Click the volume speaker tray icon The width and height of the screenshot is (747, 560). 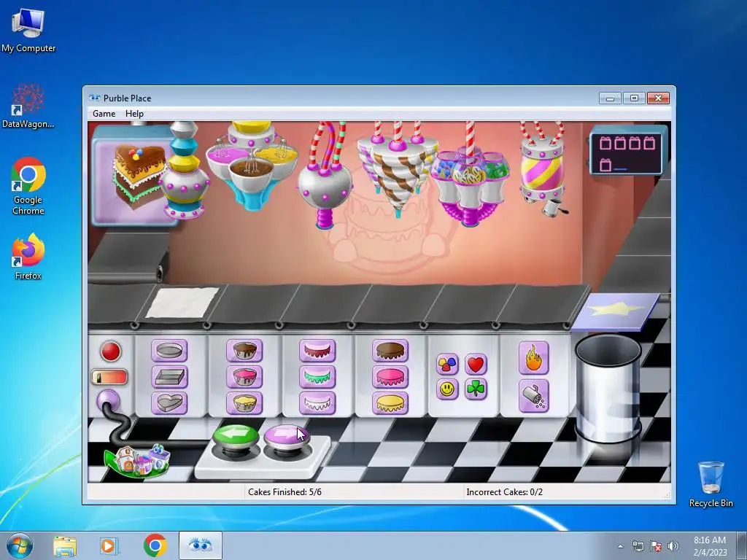pyautogui.click(x=673, y=546)
